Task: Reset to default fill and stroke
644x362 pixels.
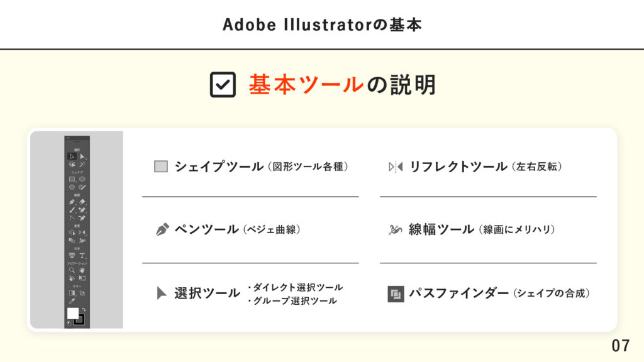Action: 69,323
